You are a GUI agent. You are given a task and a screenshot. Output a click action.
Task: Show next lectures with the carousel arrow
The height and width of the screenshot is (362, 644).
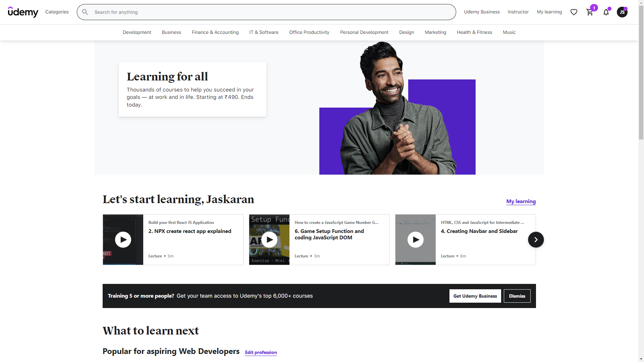[536, 240]
